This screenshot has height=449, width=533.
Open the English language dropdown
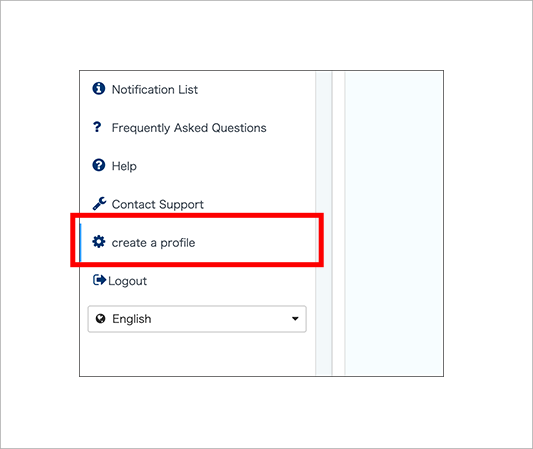(x=197, y=319)
